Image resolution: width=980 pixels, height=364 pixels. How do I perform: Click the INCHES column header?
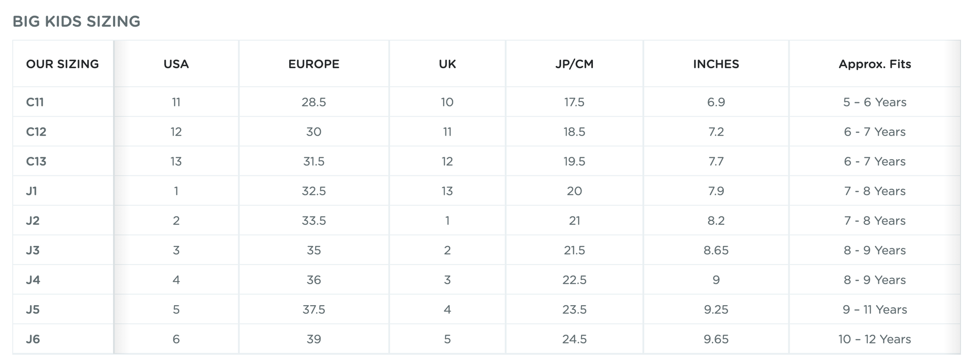pyautogui.click(x=716, y=64)
